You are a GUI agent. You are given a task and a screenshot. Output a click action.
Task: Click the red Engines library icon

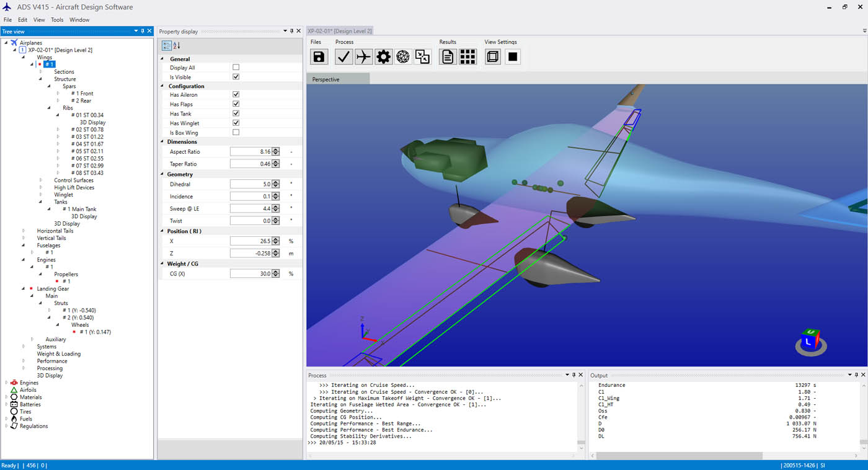click(x=14, y=383)
